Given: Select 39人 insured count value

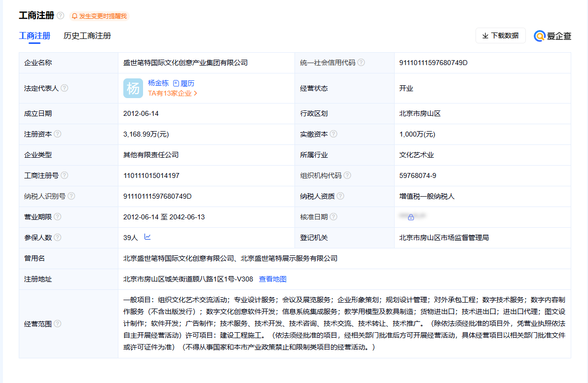Looking at the screenshot, I should [131, 238].
